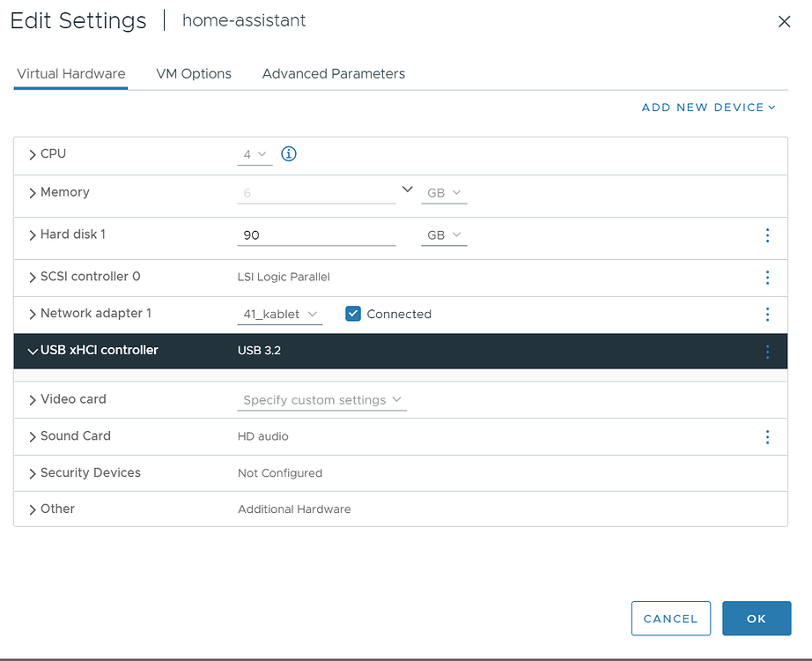The image size is (812, 661).
Task: Open the Video card custom settings dropdown
Action: coord(321,399)
